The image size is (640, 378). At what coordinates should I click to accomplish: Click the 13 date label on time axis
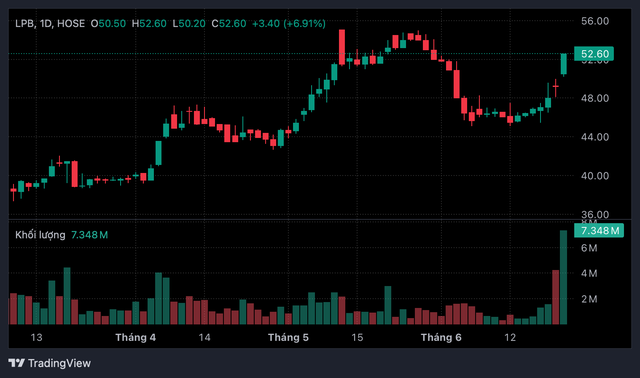click(36, 338)
